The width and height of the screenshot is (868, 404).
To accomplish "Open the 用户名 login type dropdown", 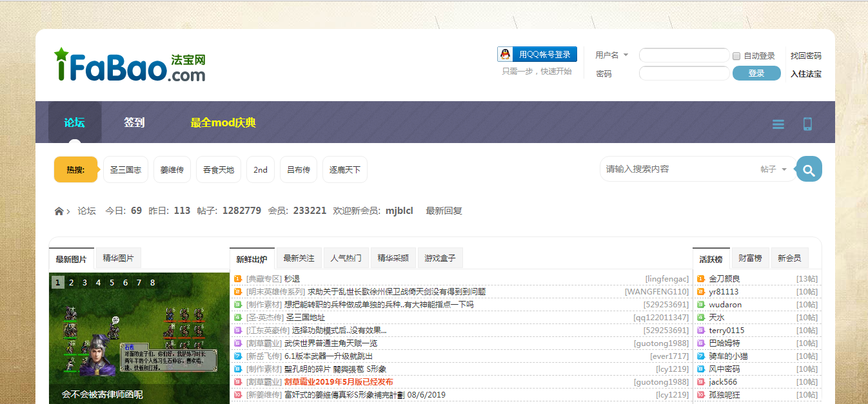I will tap(611, 55).
